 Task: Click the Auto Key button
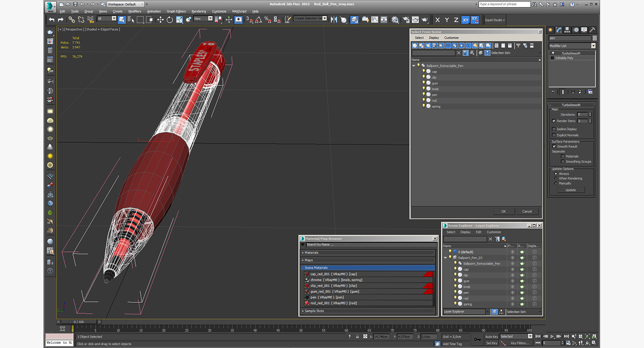[x=491, y=337]
